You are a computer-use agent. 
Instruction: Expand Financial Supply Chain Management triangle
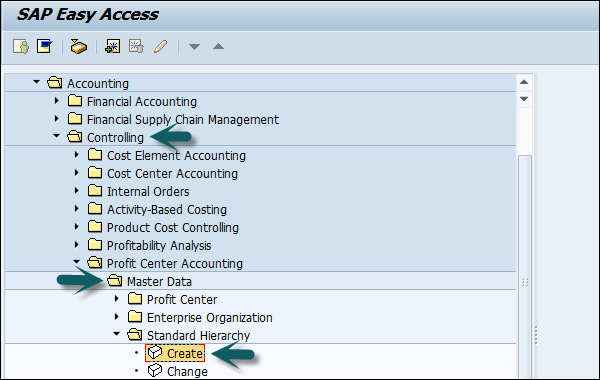coord(57,119)
